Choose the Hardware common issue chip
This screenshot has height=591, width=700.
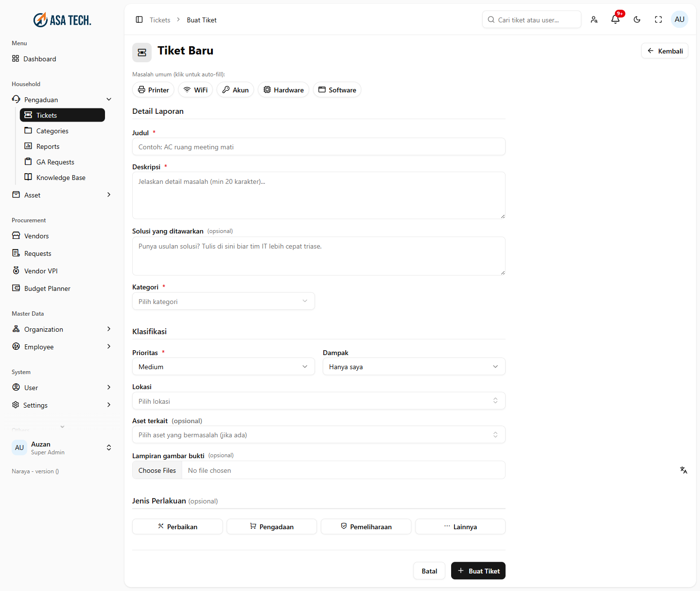pos(283,90)
